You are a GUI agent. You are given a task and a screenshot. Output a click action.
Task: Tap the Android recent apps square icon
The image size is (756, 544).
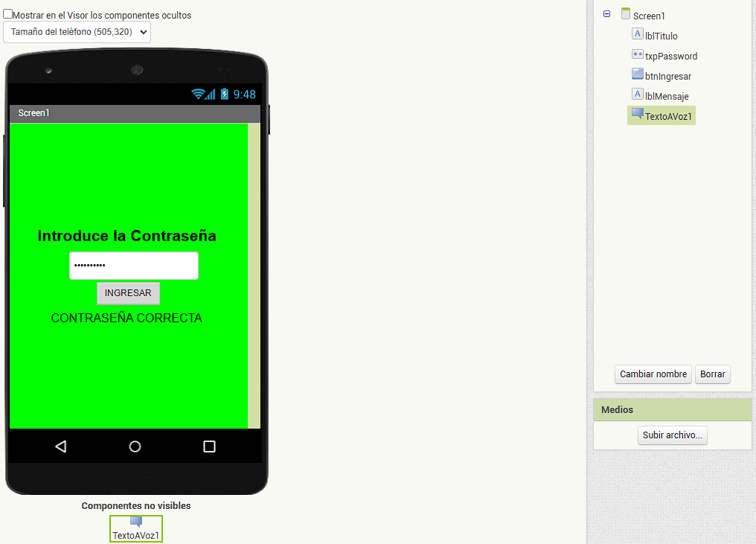209,447
